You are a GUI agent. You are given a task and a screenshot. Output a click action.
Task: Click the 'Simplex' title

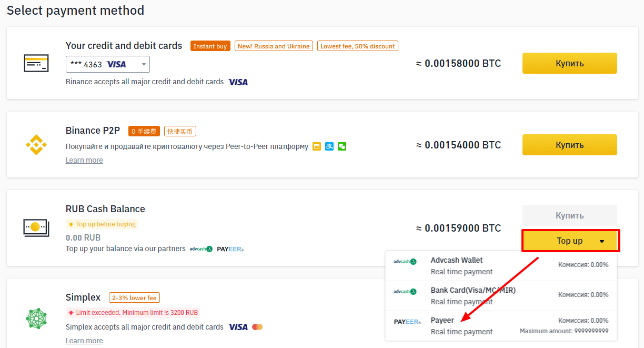tap(83, 298)
